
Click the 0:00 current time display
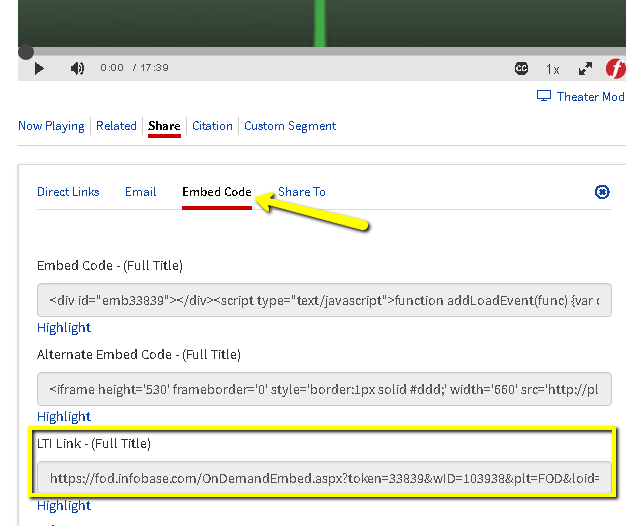[x=112, y=68]
